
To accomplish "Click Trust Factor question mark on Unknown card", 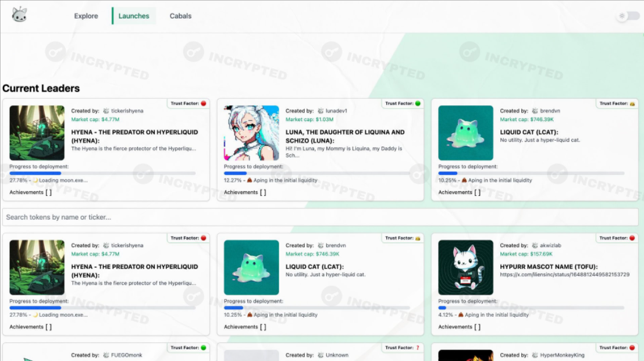I will (418, 348).
